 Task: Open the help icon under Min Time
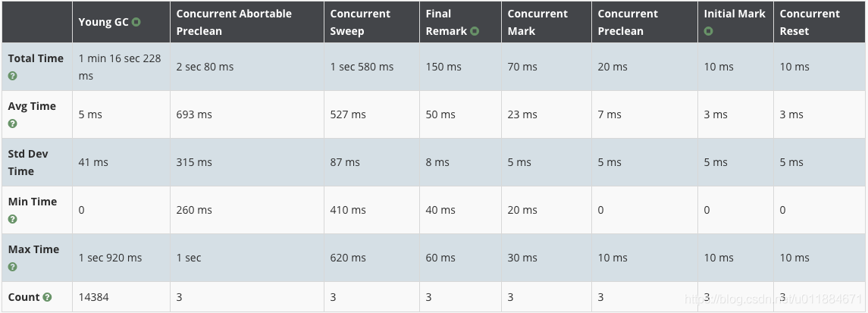pos(12,219)
